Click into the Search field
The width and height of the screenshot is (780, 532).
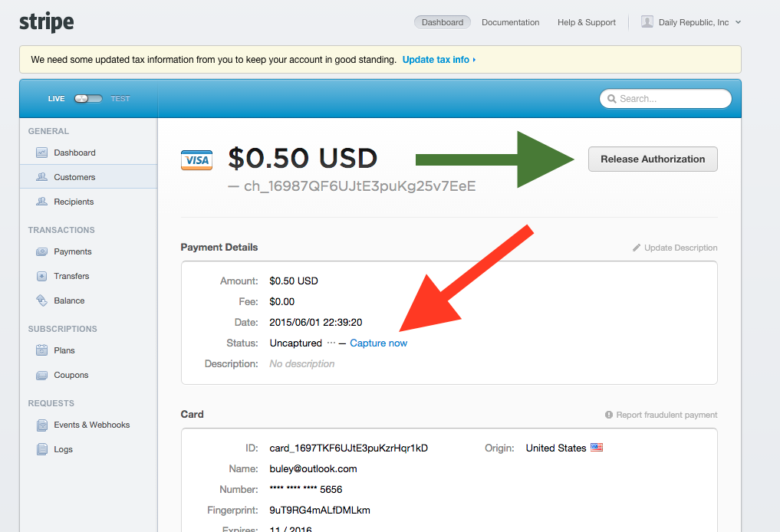pos(666,99)
